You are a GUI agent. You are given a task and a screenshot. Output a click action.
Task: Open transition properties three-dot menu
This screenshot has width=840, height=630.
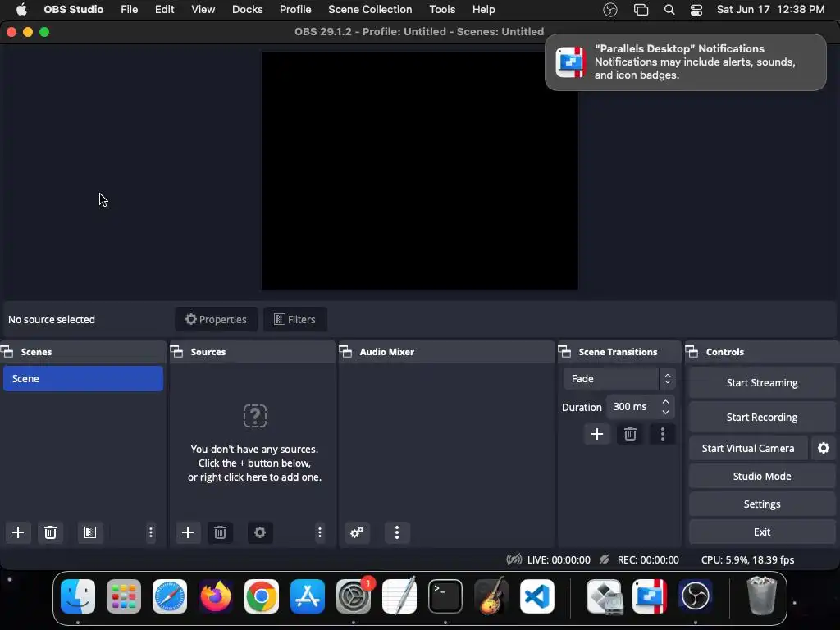click(x=663, y=434)
